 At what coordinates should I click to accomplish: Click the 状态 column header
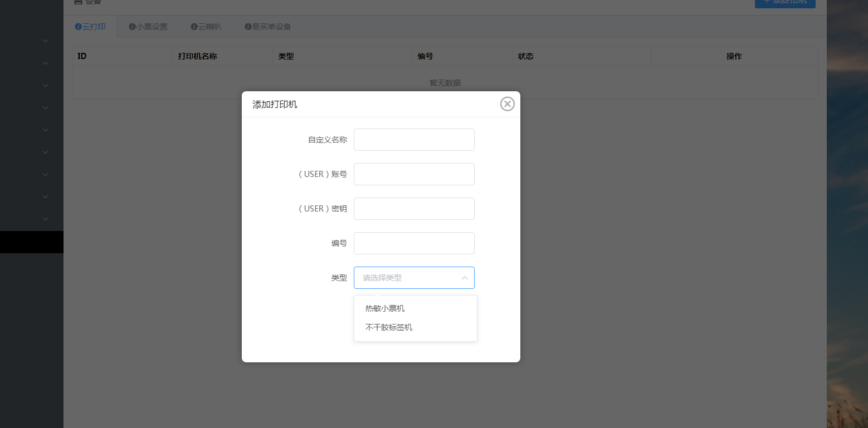pos(582,56)
